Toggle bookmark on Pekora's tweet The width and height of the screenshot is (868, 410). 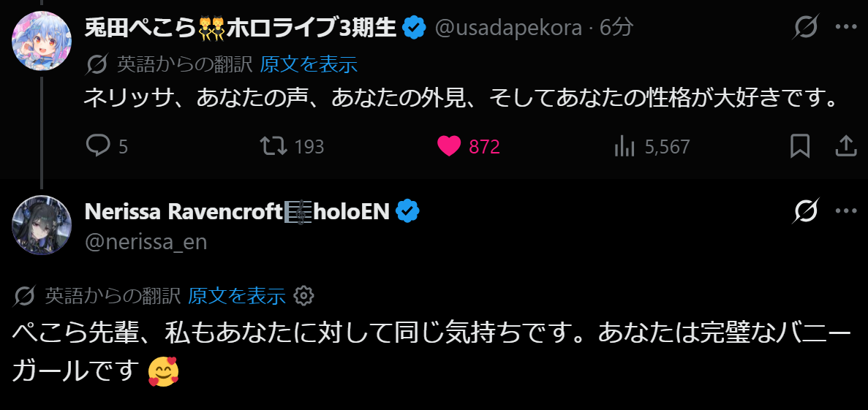(x=800, y=146)
